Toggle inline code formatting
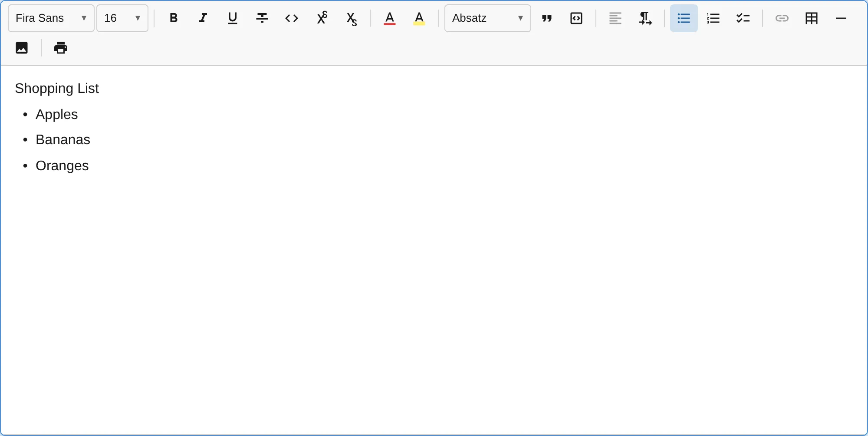868x436 pixels. (291, 18)
